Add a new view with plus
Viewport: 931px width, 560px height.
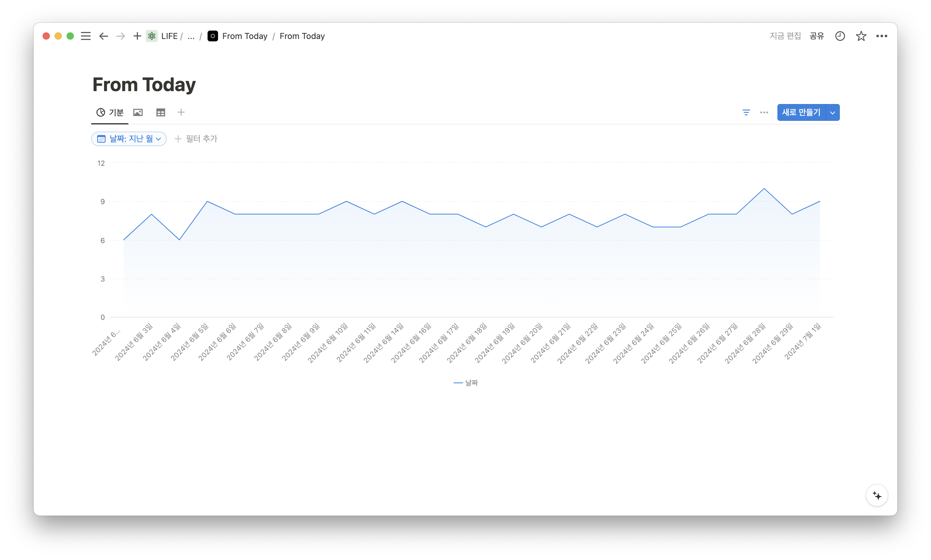click(x=181, y=112)
